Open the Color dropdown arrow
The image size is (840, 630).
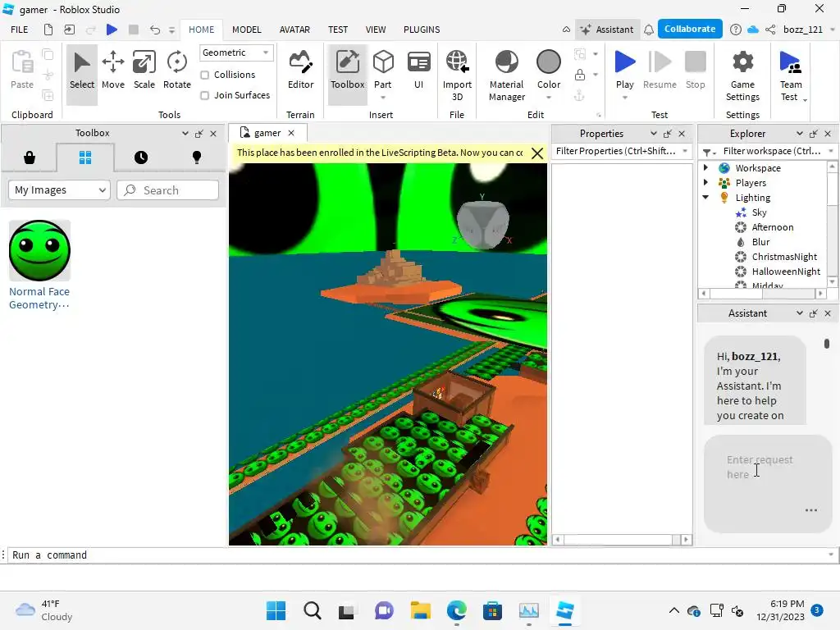[549, 98]
